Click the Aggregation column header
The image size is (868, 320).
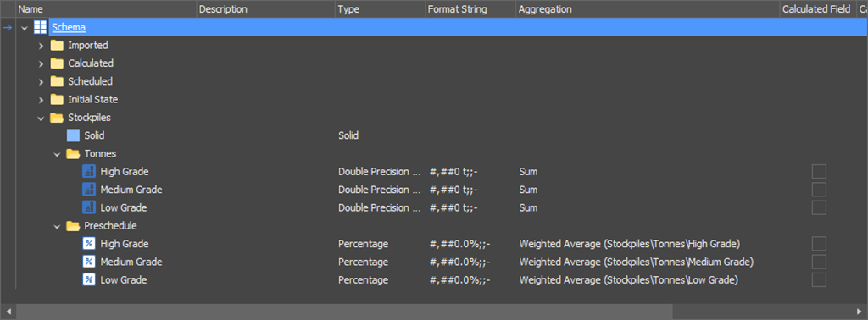(647, 9)
